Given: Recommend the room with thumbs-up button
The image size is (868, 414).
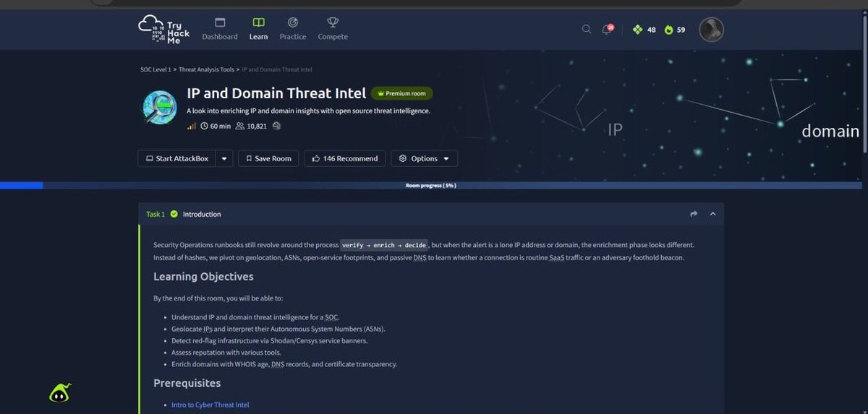Looking at the screenshot, I should [345, 158].
